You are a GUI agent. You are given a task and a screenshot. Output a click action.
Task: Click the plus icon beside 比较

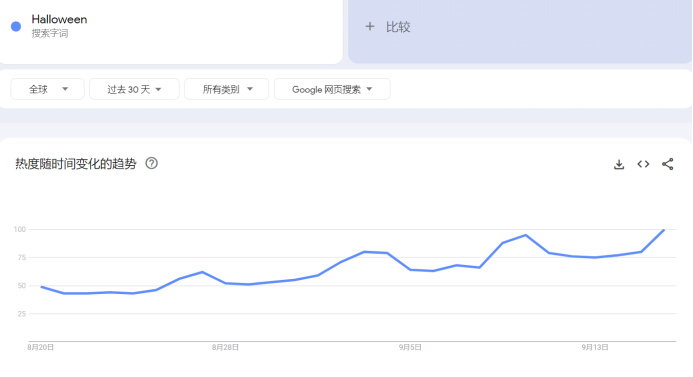[370, 27]
